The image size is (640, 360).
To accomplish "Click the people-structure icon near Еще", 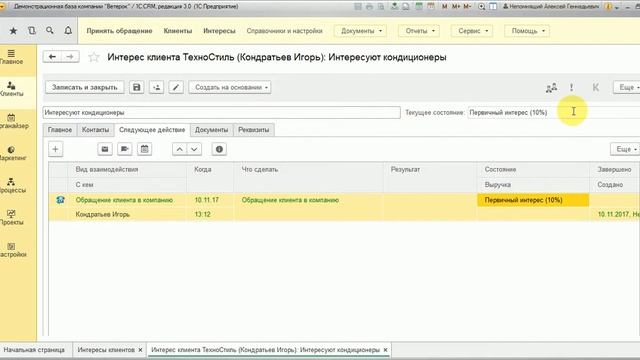I will pyautogui.click(x=551, y=87).
